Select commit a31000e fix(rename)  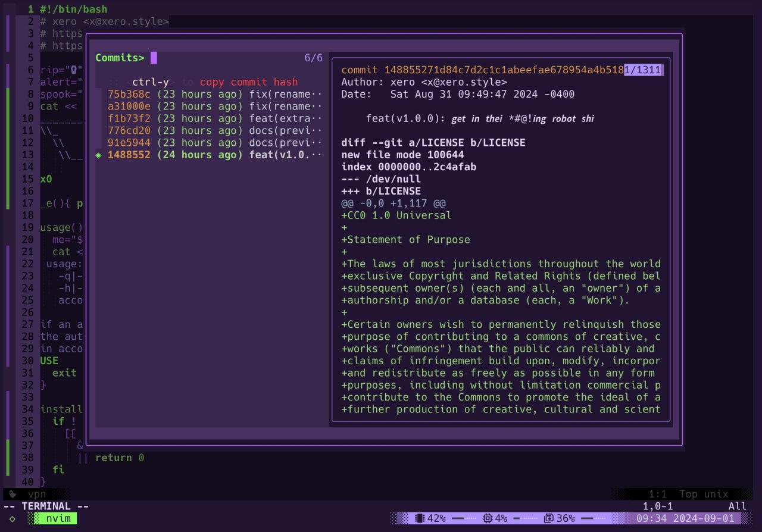click(x=129, y=107)
